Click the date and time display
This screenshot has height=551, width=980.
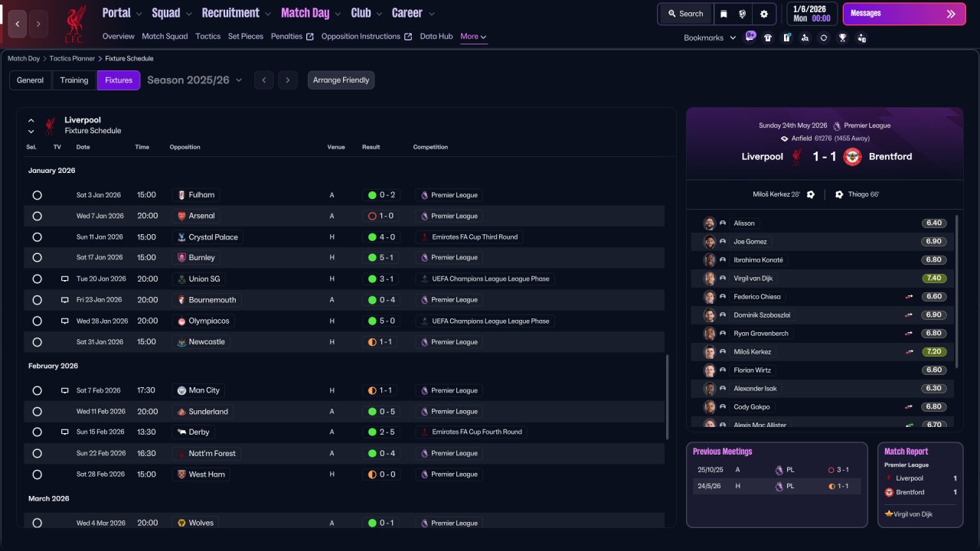tap(811, 14)
